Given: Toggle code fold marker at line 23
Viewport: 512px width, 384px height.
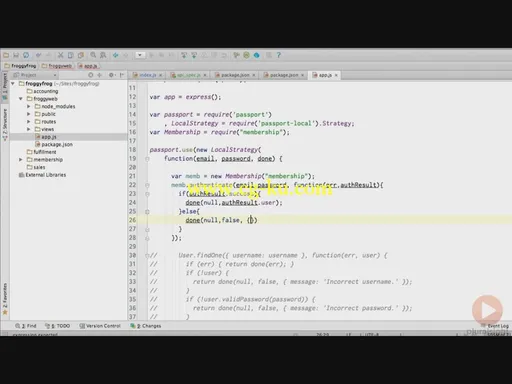Looking at the screenshot, I should [x=147, y=194].
